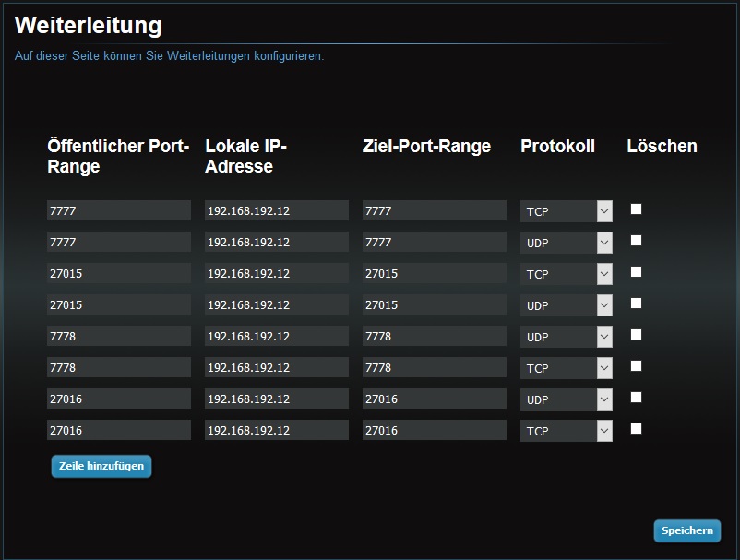Open the protocol selector for 27016 UDP row

click(566, 399)
